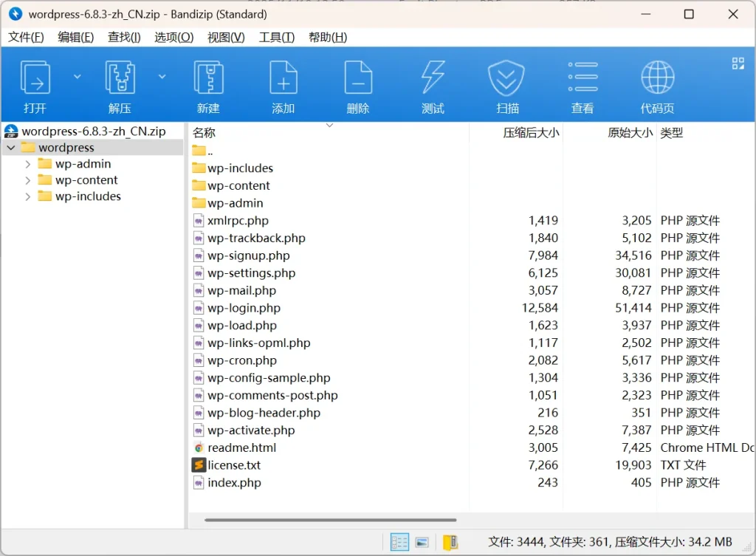756x556 pixels.
Task: Open the 工具(T) menu
Action: pos(276,37)
